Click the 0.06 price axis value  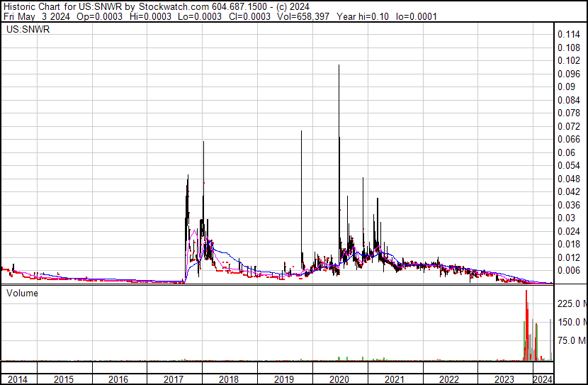pyautogui.click(x=566, y=152)
